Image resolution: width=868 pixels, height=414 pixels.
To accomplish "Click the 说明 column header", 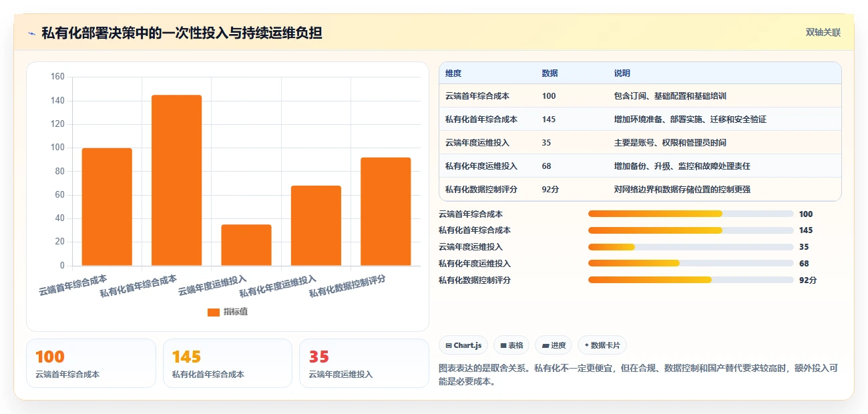I will (622, 73).
